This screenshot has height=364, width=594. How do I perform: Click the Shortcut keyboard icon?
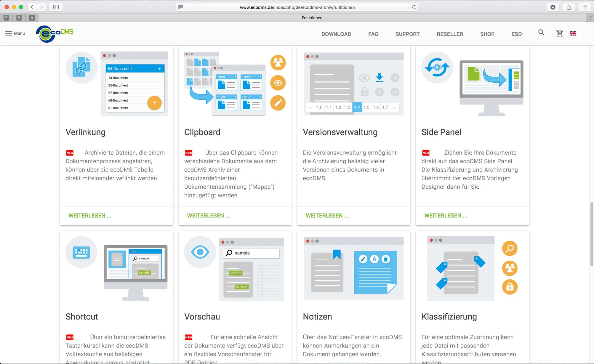pyautogui.click(x=81, y=252)
